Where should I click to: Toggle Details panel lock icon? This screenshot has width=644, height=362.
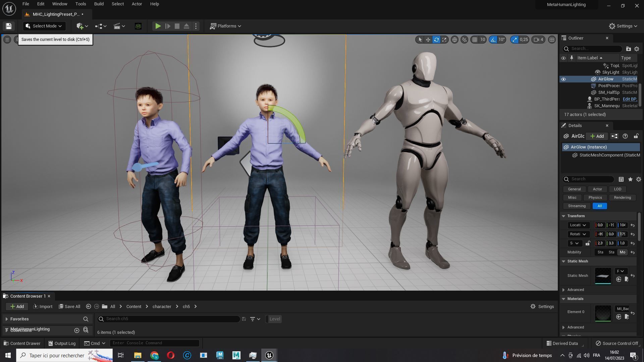pyautogui.click(x=636, y=136)
